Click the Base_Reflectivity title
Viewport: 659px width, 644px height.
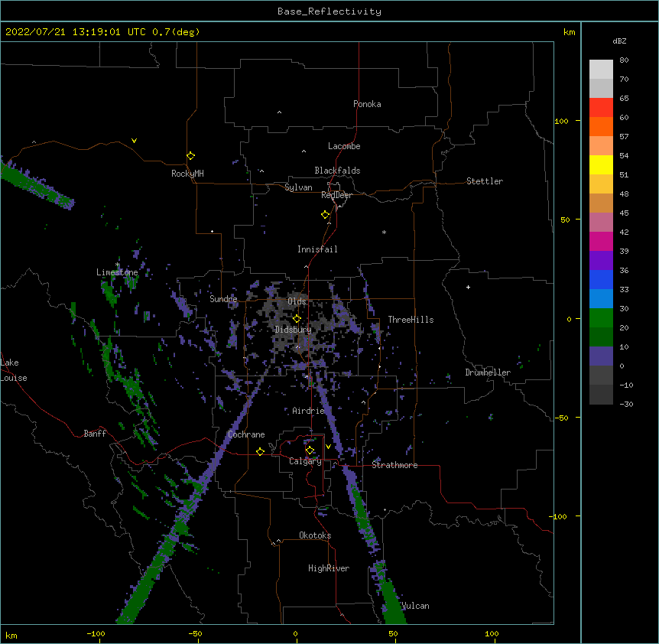point(329,11)
